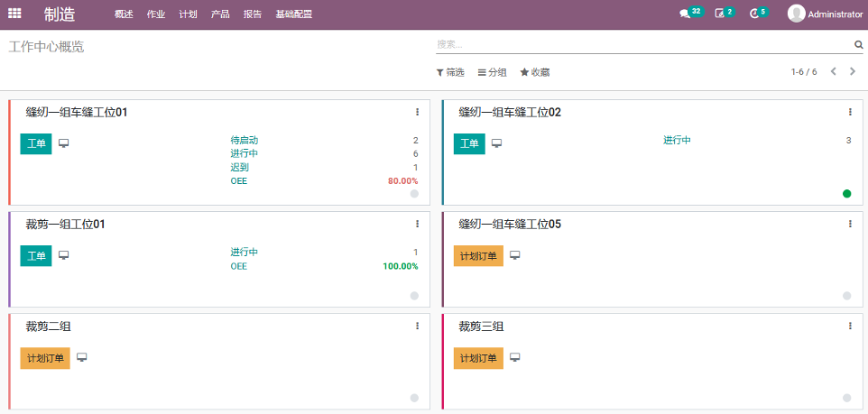
Task: Click 计划订单 button in 裁剪三组 card
Action: pyautogui.click(x=478, y=358)
